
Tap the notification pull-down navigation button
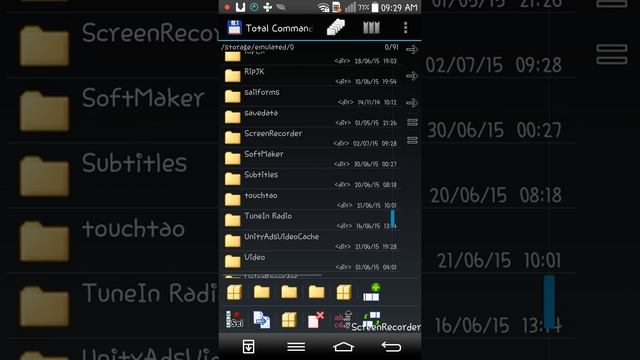coord(249,347)
